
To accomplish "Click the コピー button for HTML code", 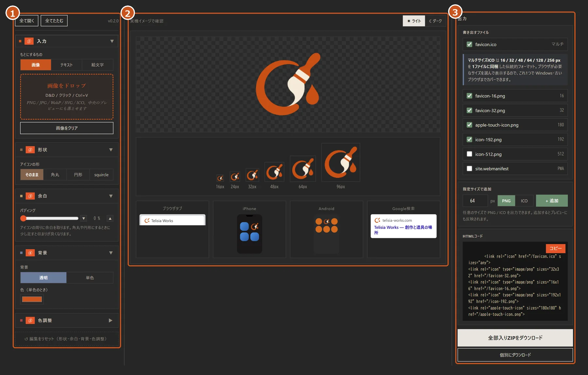I will [x=555, y=248].
